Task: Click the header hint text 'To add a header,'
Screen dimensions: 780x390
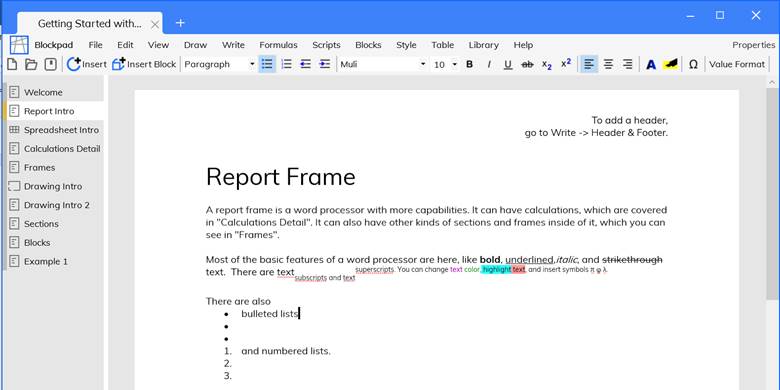Action: click(x=629, y=120)
